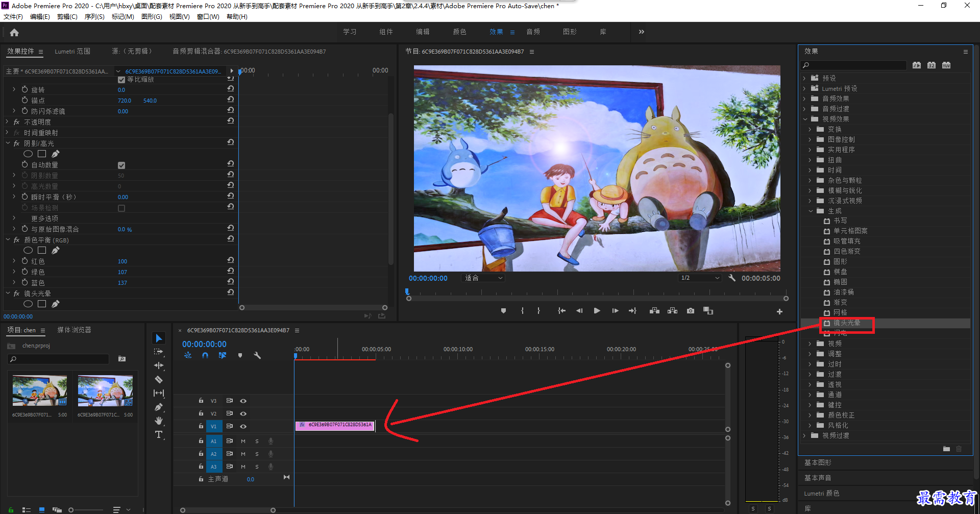Open Program monitor settings wrench
Image resolution: width=980 pixels, height=514 pixels.
point(732,278)
